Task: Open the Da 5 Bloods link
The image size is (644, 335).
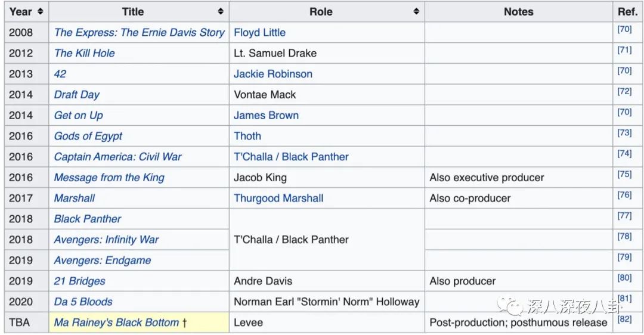Action: [x=83, y=302]
